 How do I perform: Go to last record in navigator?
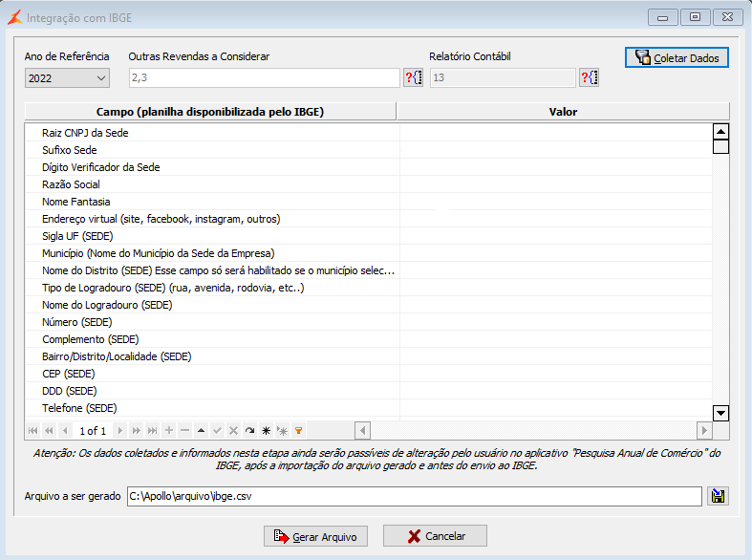[153, 431]
